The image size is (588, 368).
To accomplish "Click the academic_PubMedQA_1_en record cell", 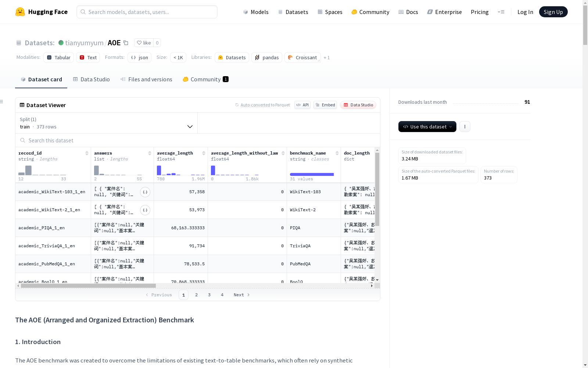I will (53, 264).
